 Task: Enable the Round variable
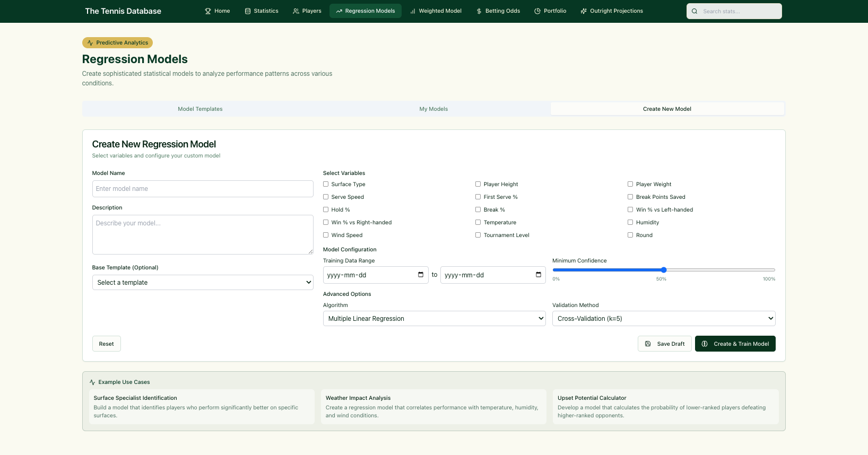pos(630,235)
